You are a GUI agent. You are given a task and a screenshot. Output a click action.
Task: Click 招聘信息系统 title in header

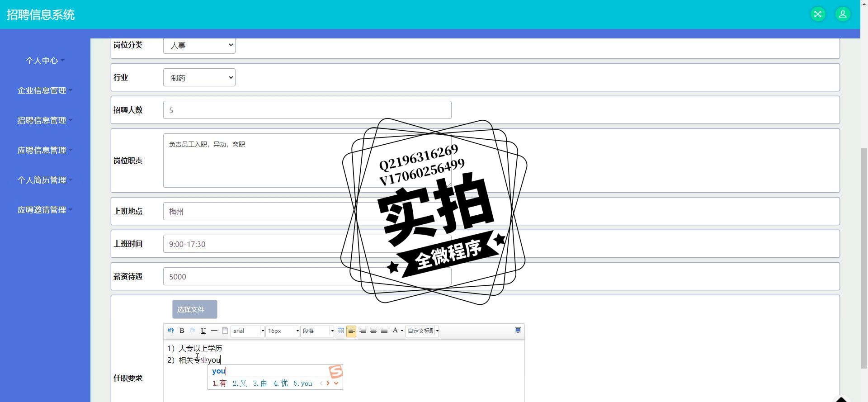[x=41, y=14]
